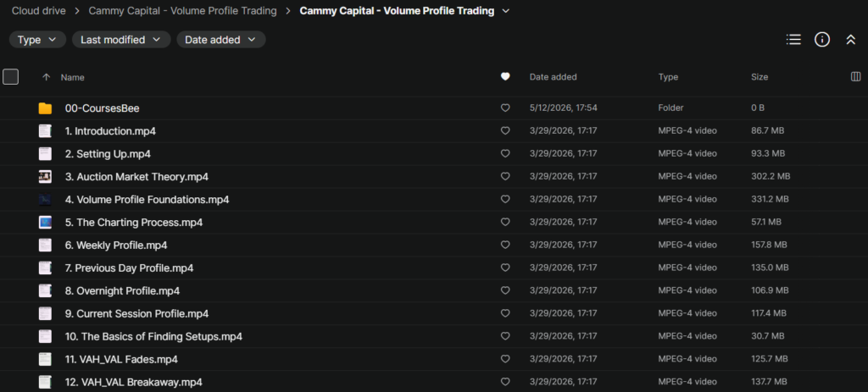The image size is (868, 392).
Task: Click file icon for 12. VAH_VAL Breakaway.mp4
Action: coord(46,382)
